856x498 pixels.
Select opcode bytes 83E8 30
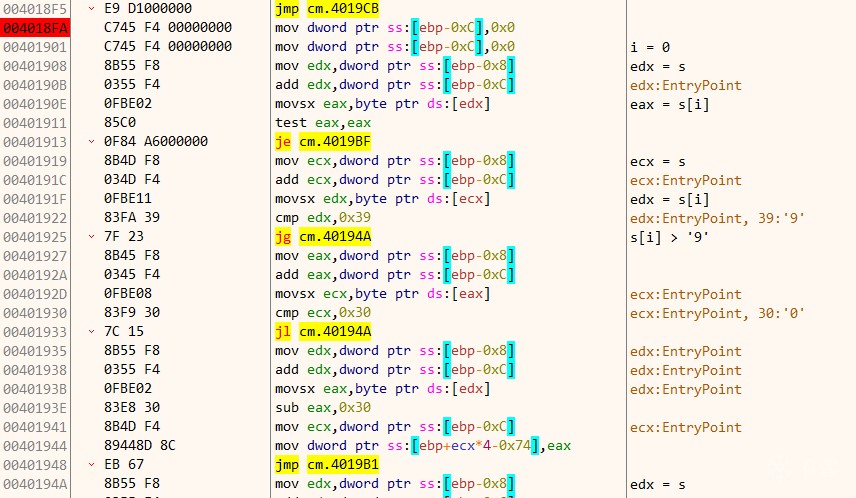pos(132,407)
